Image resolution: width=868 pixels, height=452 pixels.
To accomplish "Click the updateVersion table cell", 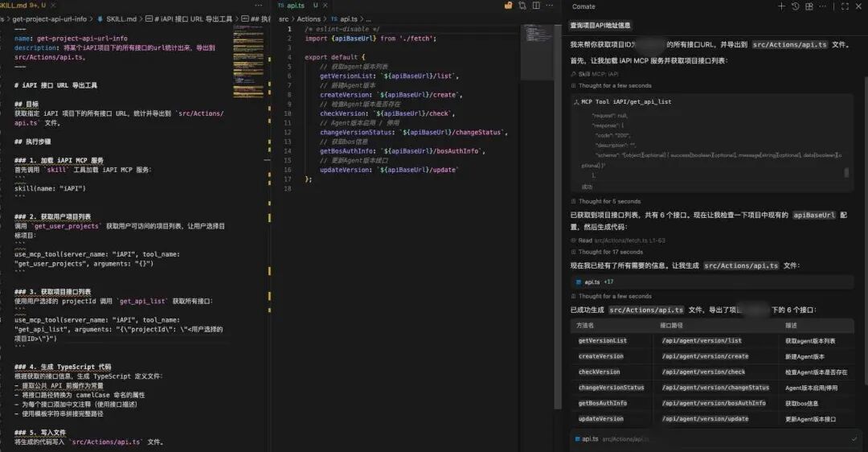I will coord(601,419).
